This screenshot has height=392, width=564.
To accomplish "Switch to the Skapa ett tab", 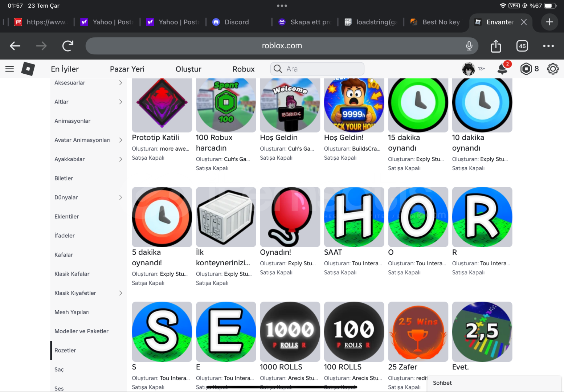I will click(x=305, y=22).
